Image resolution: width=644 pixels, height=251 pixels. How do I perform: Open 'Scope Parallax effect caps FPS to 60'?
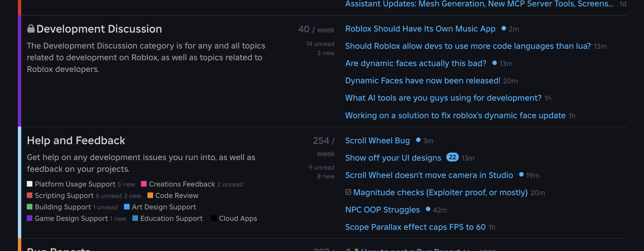416,227
